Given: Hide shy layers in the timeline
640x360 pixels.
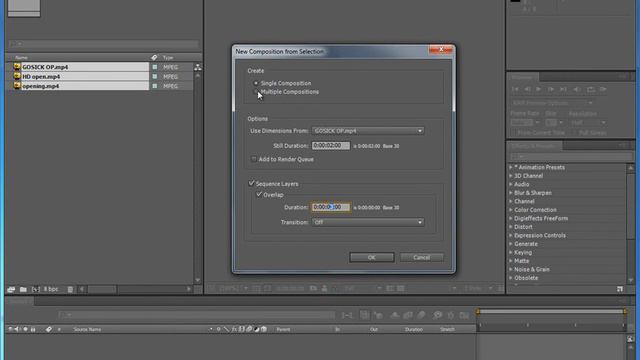Looking at the screenshot, I should point(395,315).
